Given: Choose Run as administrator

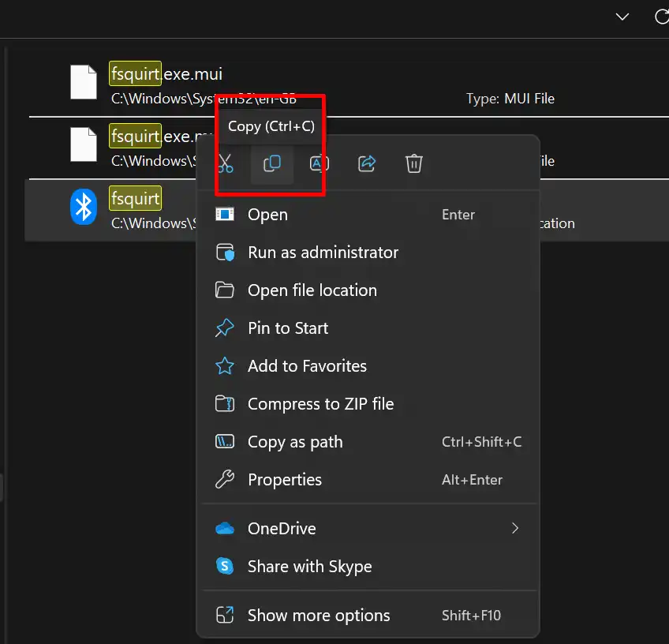Looking at the screenshot, I should coord(369,253).
